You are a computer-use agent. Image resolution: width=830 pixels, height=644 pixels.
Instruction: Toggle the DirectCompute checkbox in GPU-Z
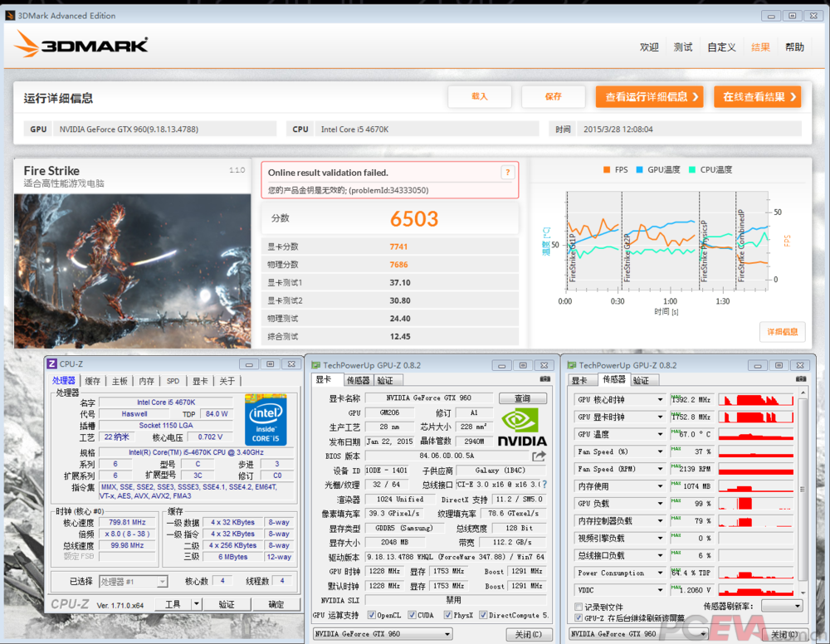(x=483, y=615)
